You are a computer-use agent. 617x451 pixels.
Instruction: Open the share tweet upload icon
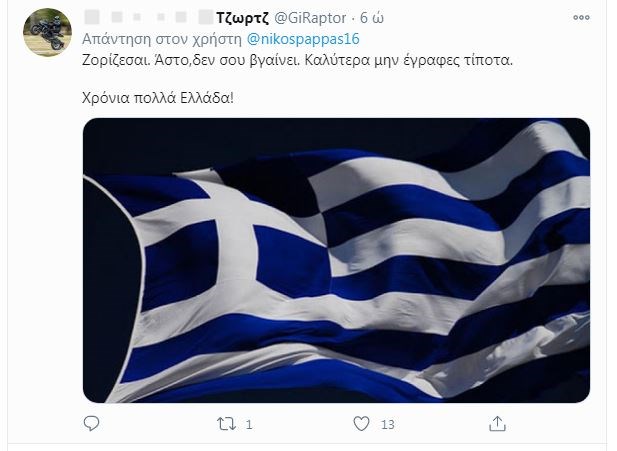(497, 424)
